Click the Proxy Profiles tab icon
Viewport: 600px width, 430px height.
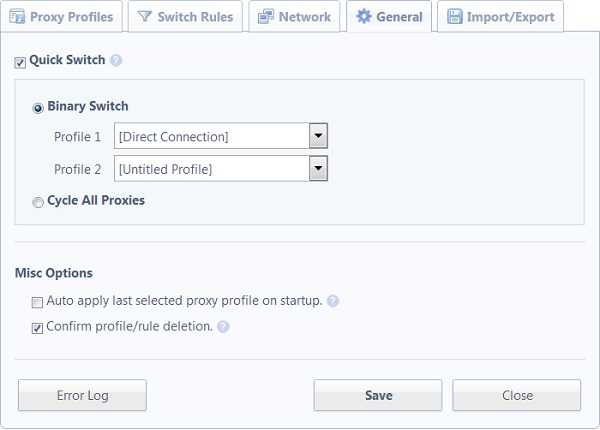click(x=17, y=17)
